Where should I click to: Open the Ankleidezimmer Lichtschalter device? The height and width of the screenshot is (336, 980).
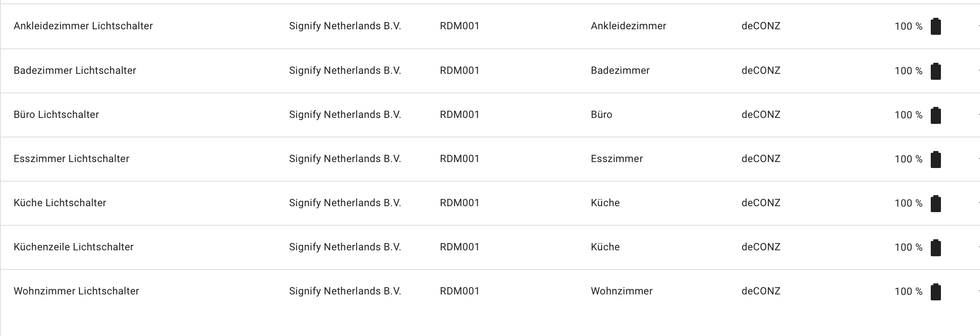(83, 26)
